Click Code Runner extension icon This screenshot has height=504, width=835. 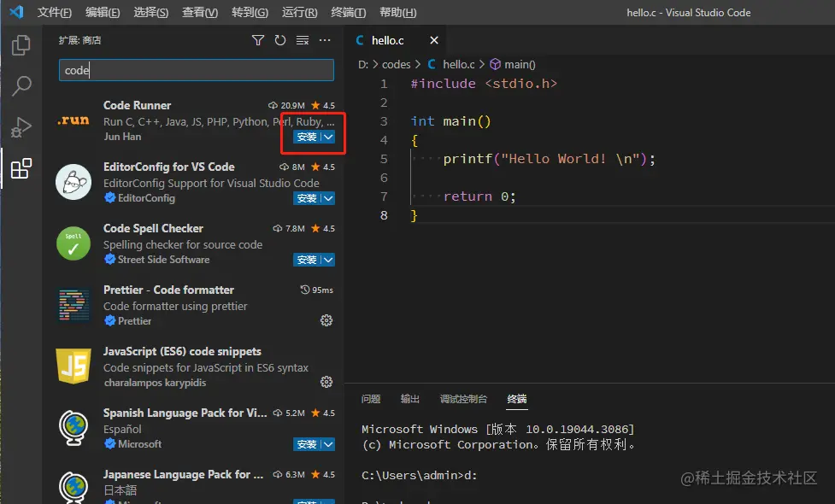(74, 120)
